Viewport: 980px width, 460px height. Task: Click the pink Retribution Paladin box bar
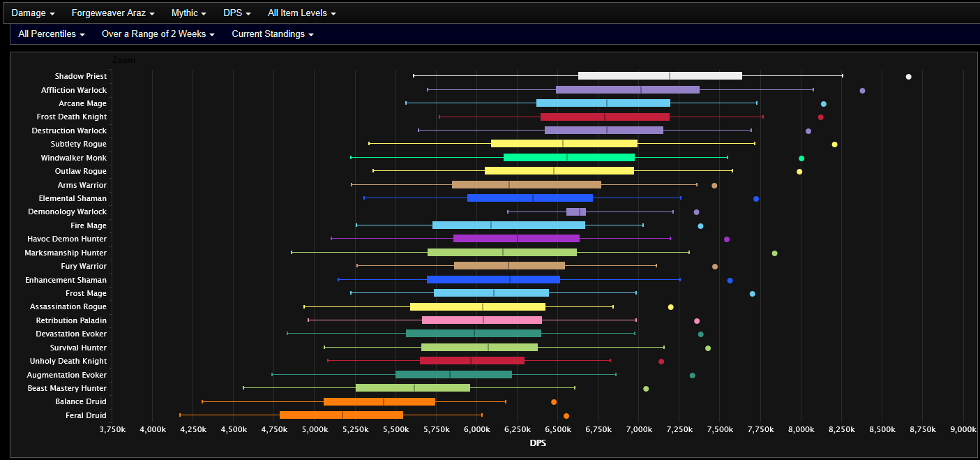click(482, 320)
